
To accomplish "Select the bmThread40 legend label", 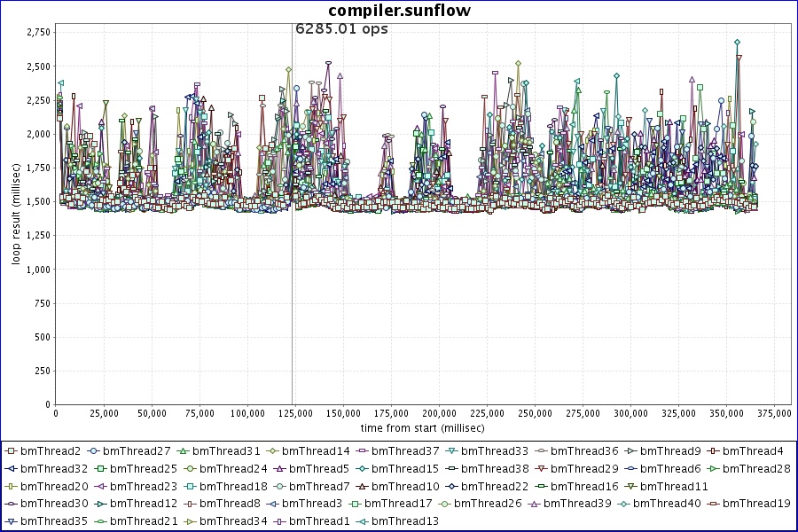I will click(x=670, y=504).
